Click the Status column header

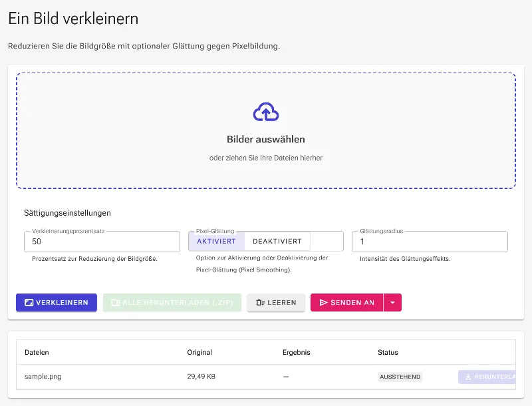point(388,352)
